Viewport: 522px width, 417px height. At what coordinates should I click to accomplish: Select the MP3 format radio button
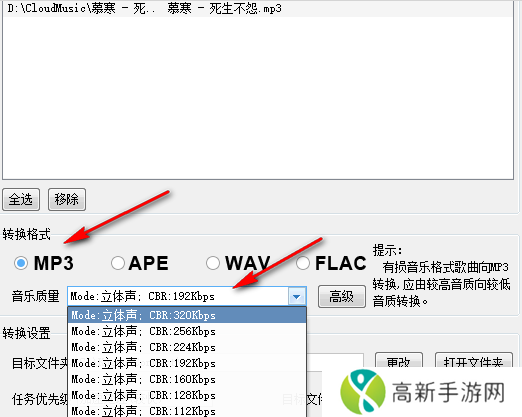[21, 263]
